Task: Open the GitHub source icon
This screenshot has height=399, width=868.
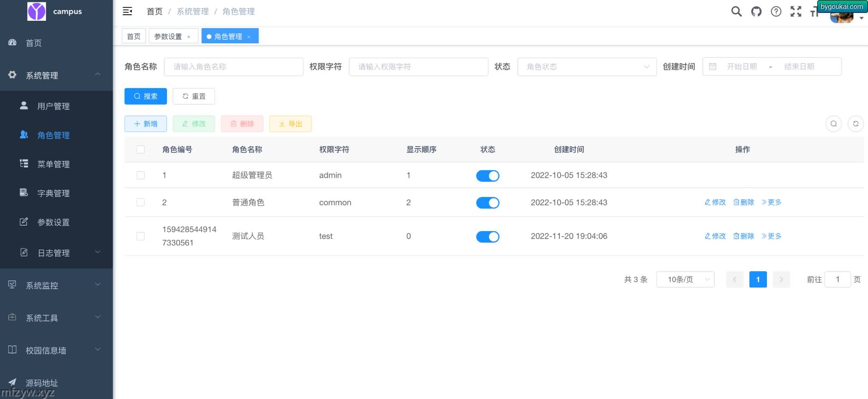Action: 756,12
